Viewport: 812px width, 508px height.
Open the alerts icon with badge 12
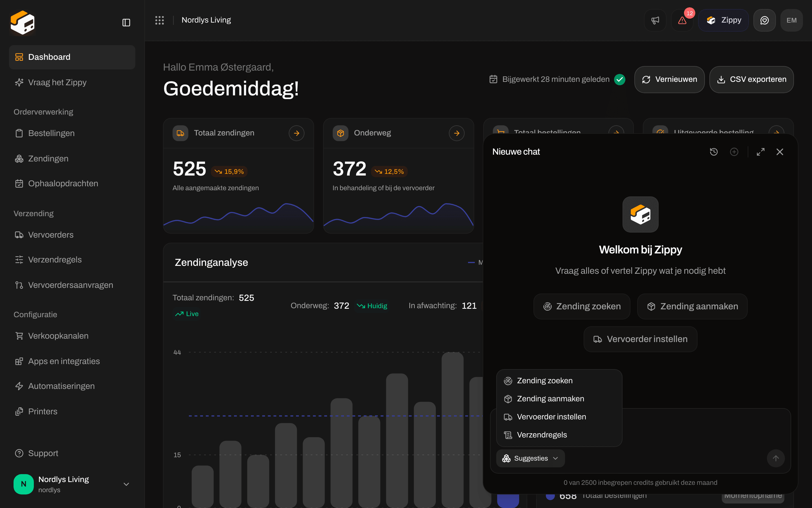(x=682, y=20)
